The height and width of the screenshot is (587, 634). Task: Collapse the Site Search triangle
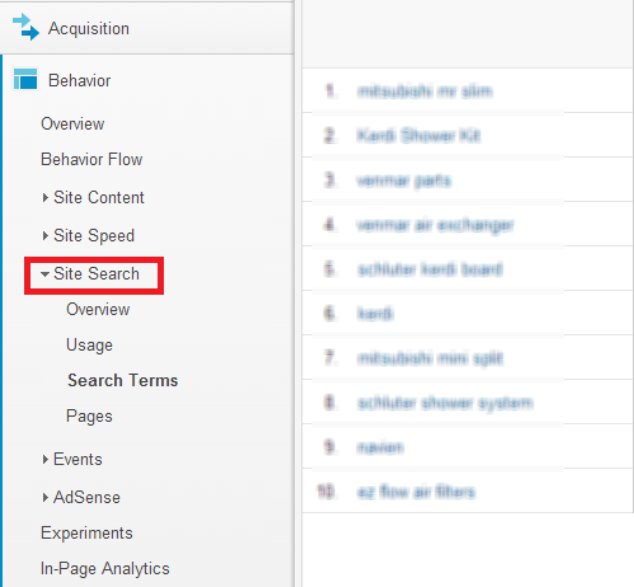(x=45, y=274)
